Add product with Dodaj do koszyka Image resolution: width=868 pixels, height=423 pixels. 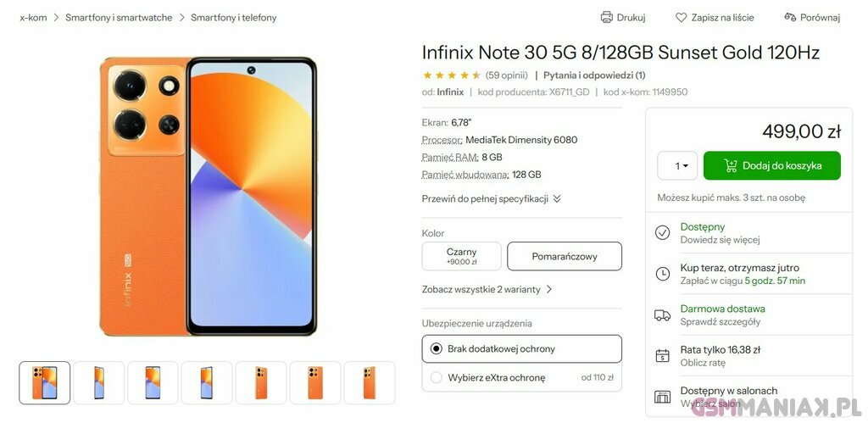click(772, 165)
